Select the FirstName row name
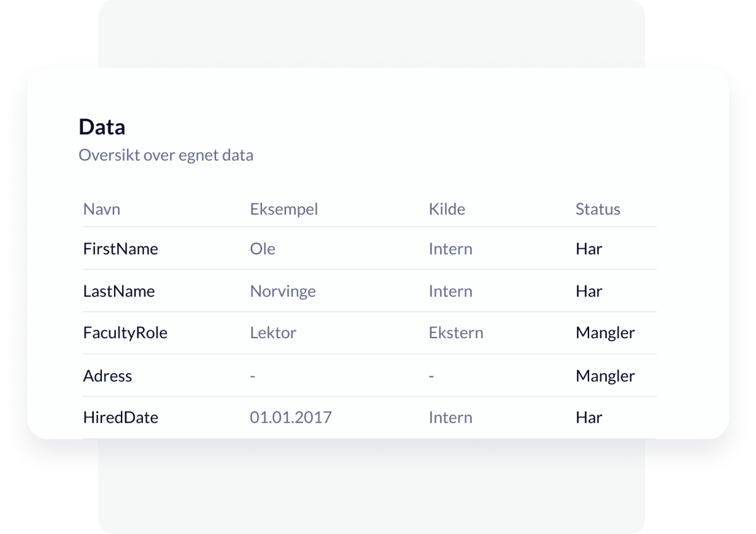 click(120, 249)
